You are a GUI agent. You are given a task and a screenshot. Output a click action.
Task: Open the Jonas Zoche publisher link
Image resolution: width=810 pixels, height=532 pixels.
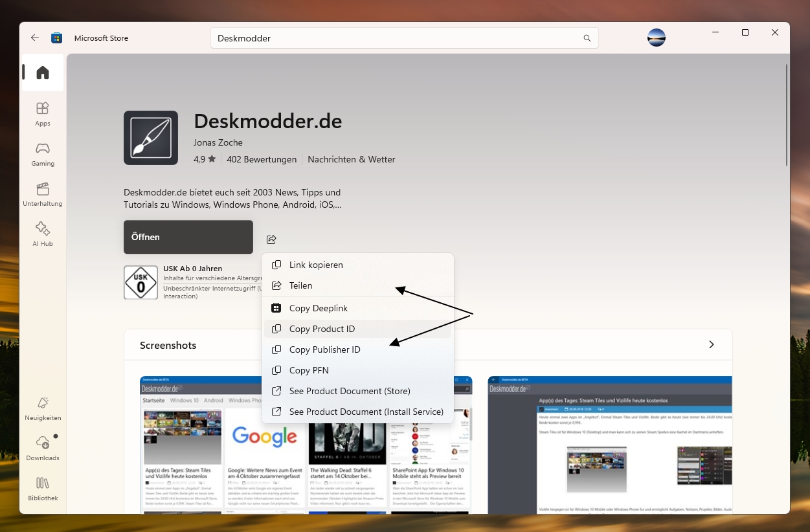coord(218,142)
